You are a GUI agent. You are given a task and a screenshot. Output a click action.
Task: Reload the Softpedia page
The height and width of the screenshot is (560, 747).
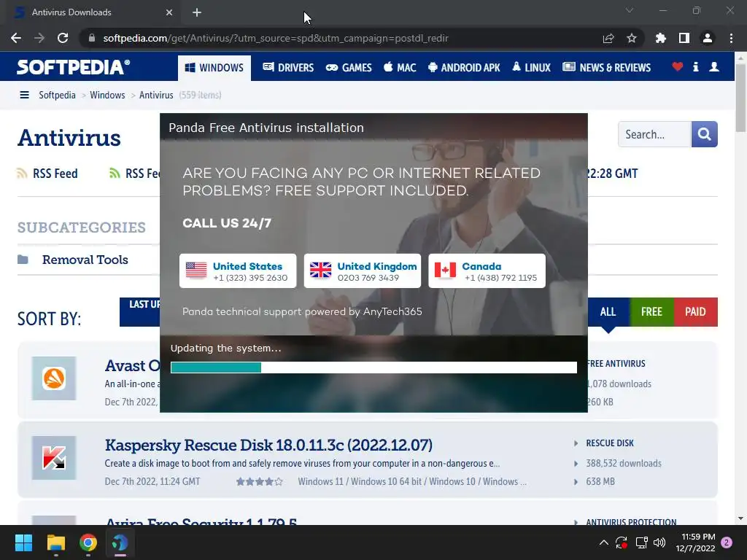click(x=63, y=38)
